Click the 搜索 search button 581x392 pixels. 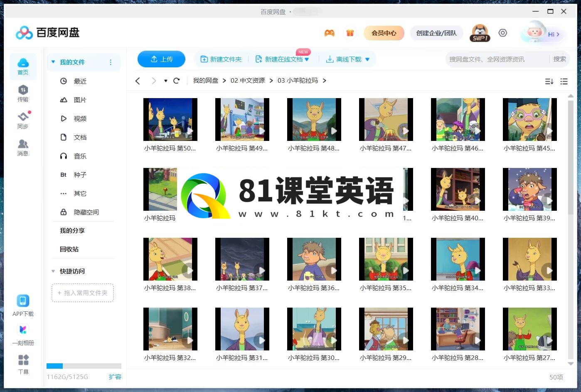(559, 59)
